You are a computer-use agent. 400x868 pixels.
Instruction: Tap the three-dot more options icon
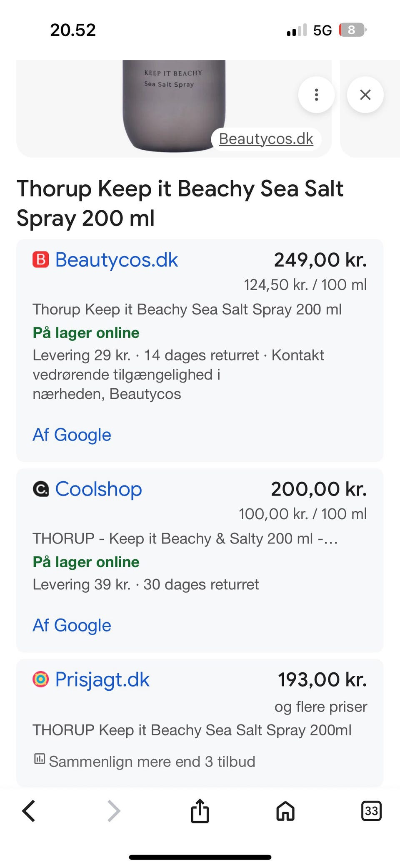click(316, 95)
